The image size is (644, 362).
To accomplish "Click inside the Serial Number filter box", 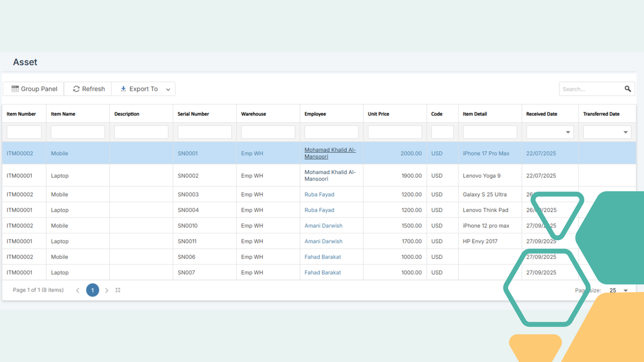I will pos(204,132).
